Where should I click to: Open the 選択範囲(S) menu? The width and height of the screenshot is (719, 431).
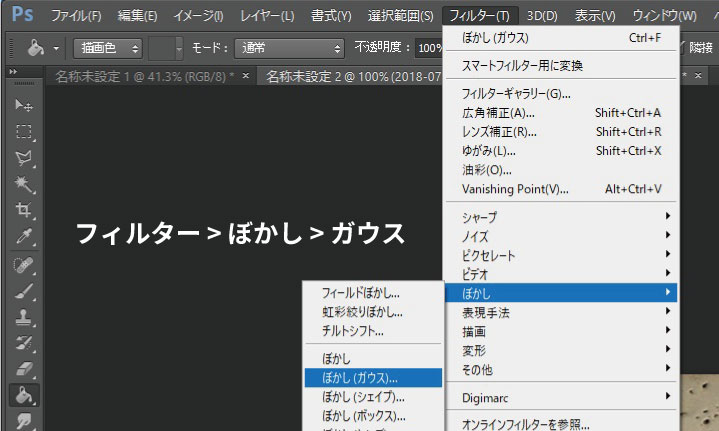(x=400, y=16)
